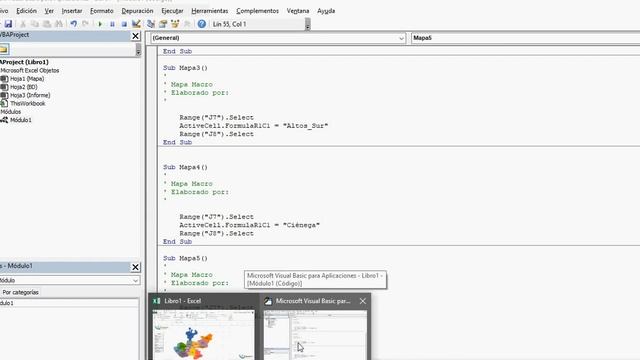Screen dimensions: 640x360
Task: Click End Sub line ending Mapa4
Action: pos(177,242)
